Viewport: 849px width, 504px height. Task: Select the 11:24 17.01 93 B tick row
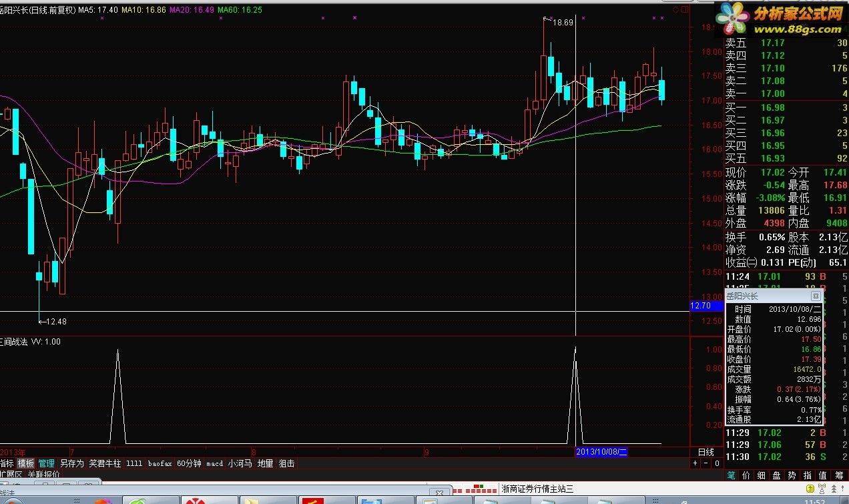(x=786, y=276)
